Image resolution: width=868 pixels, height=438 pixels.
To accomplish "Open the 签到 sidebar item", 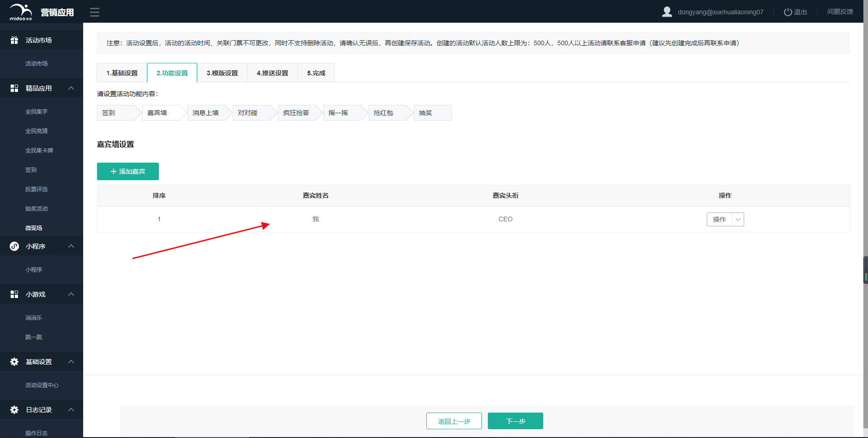I will click(x=31, y=170).
